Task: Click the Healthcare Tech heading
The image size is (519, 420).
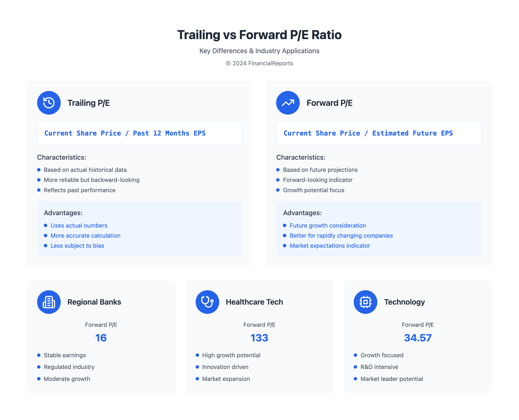Action: click(x=254, y=302)
